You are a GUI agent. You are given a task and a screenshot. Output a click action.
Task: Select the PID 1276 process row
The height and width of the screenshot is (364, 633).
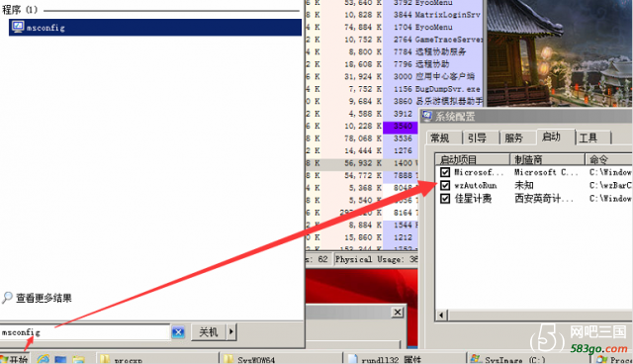point(362,150)
